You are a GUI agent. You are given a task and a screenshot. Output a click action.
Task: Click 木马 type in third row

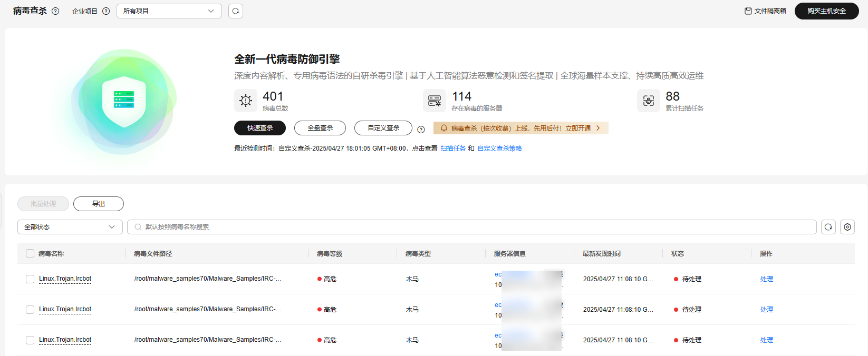[412, 340]
